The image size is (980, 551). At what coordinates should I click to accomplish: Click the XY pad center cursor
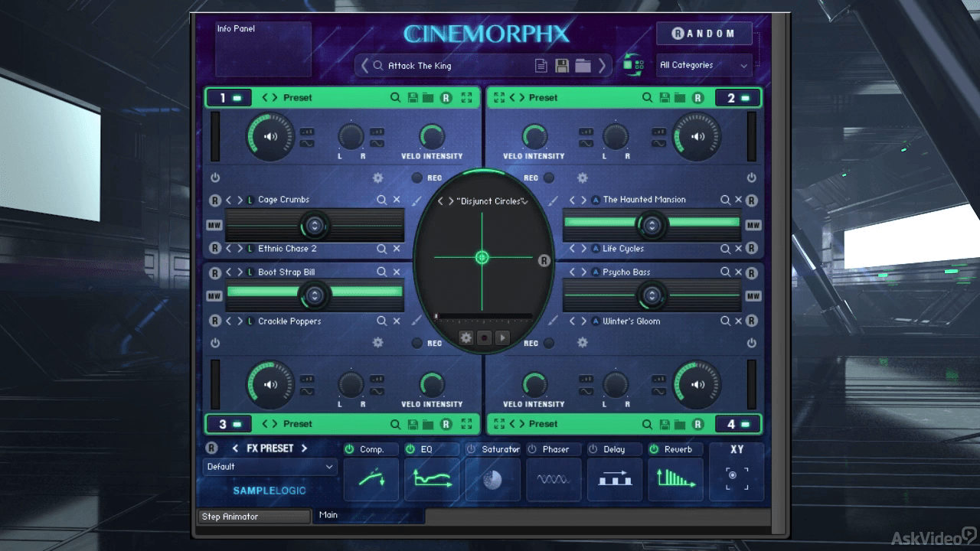482,258
